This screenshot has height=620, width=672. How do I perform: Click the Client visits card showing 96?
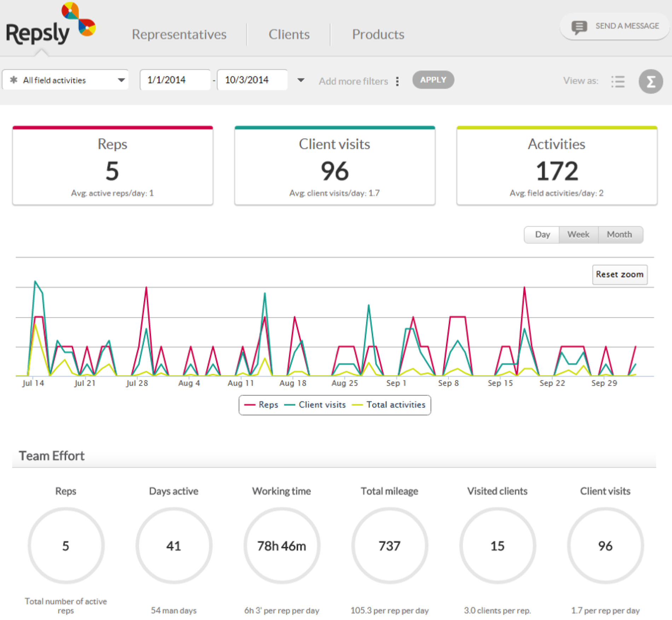pyautogui.click(x=335, y=165)
